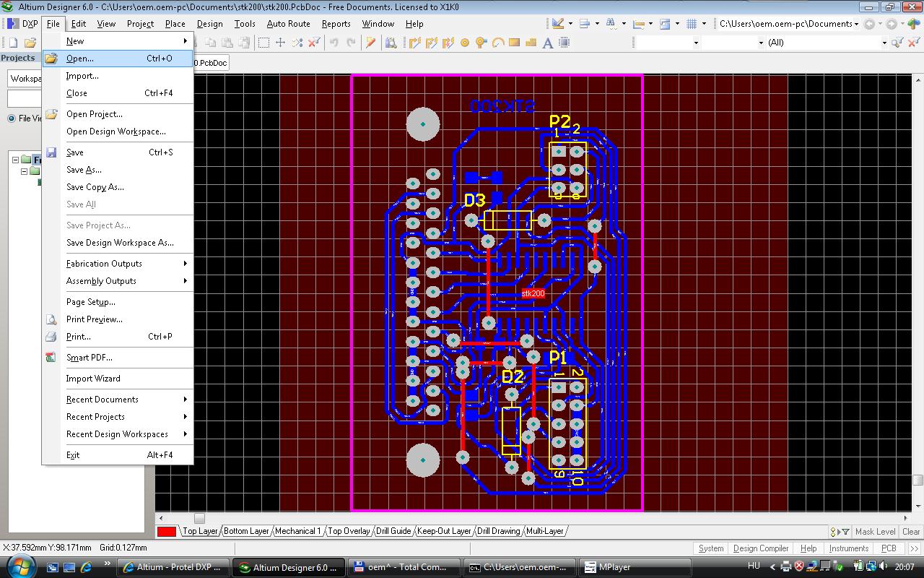Click the apply filter icon beside (All) dropdown

tap(897, 43)
